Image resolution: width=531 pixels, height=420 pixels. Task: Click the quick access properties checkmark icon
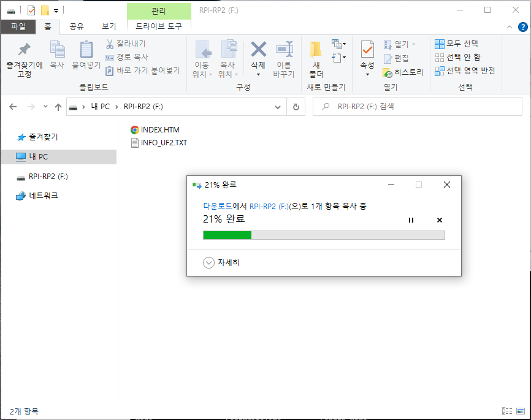(x=31, y=10)
